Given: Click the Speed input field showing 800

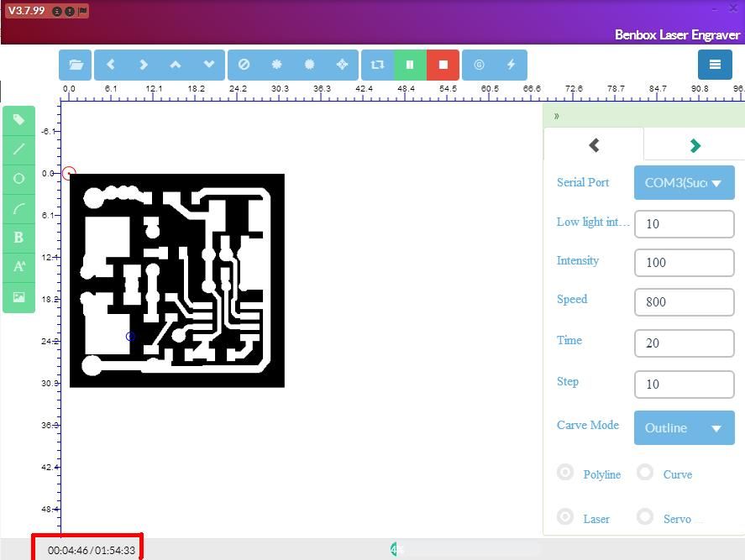Looking at the screenshot, I should point(685,301).
